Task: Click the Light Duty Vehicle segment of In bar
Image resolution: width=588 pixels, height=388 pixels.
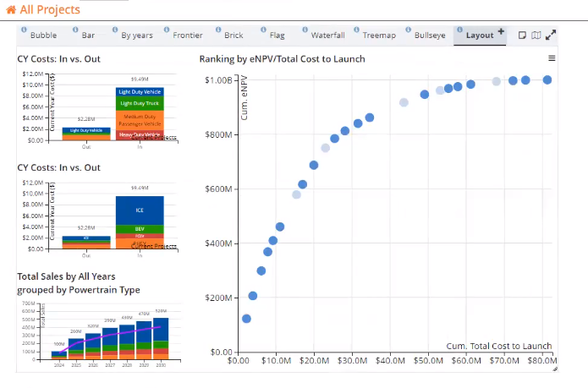Action: click(x=140, y=92)
